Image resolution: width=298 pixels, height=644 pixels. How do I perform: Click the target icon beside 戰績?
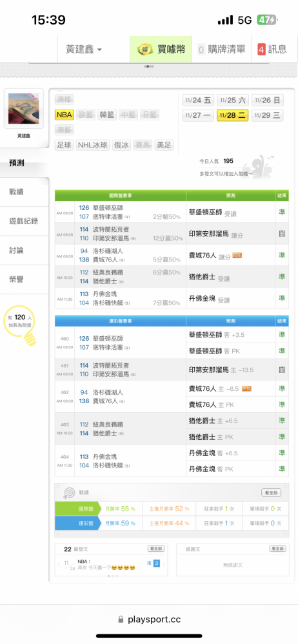point(68,493)
